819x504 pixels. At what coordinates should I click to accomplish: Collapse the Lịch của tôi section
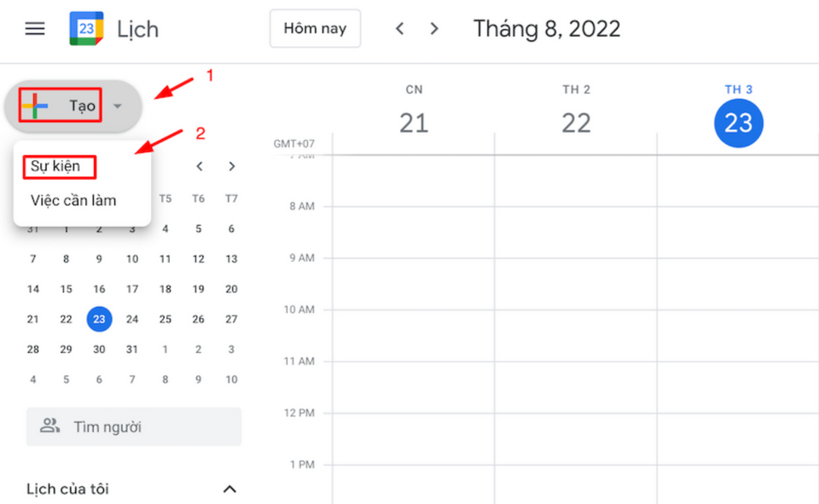229,489
